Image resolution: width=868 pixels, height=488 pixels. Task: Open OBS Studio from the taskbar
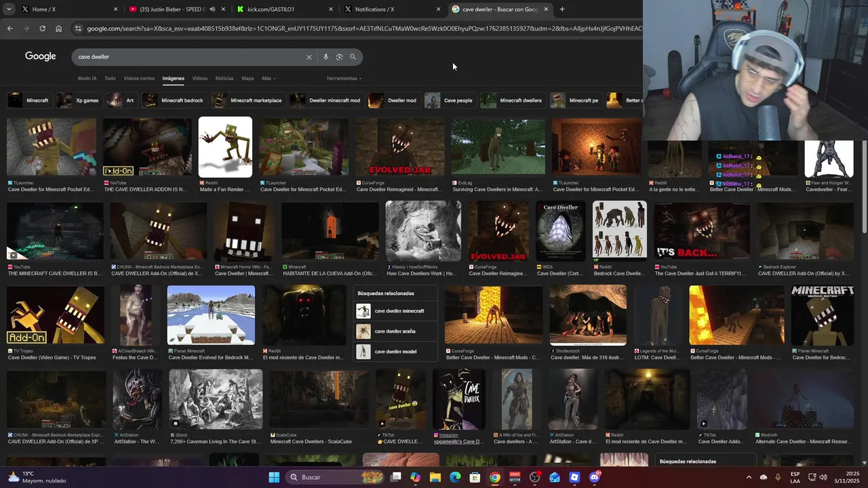tap(534, 477)
